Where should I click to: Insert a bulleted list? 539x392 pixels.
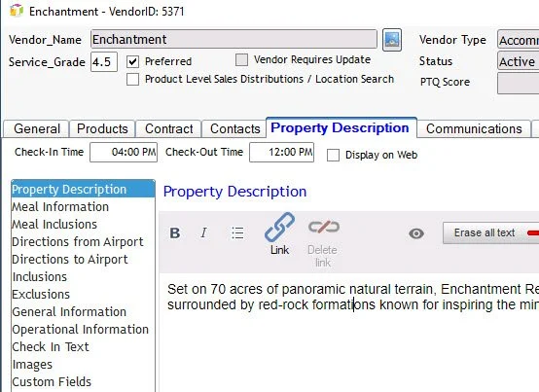(237, 232)
